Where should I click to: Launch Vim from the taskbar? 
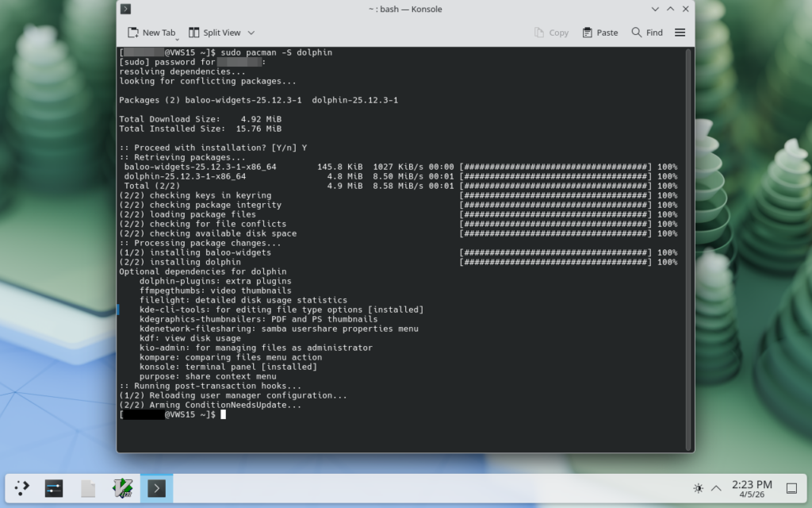(122, 488)
